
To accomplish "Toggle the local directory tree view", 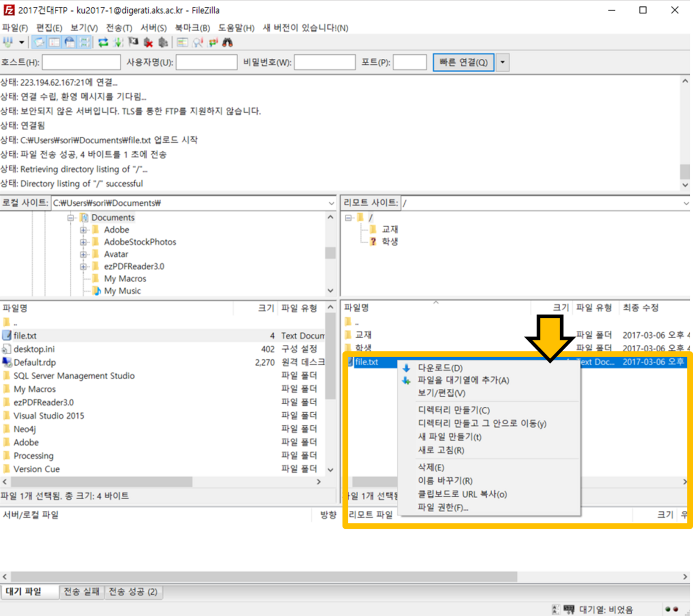I will (54, 42).
